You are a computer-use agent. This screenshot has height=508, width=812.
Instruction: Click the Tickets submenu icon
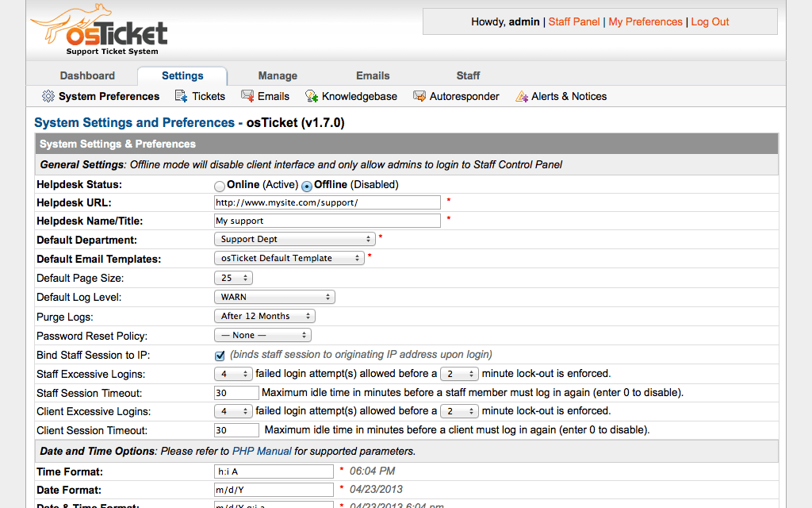click(x=182, y=96)
